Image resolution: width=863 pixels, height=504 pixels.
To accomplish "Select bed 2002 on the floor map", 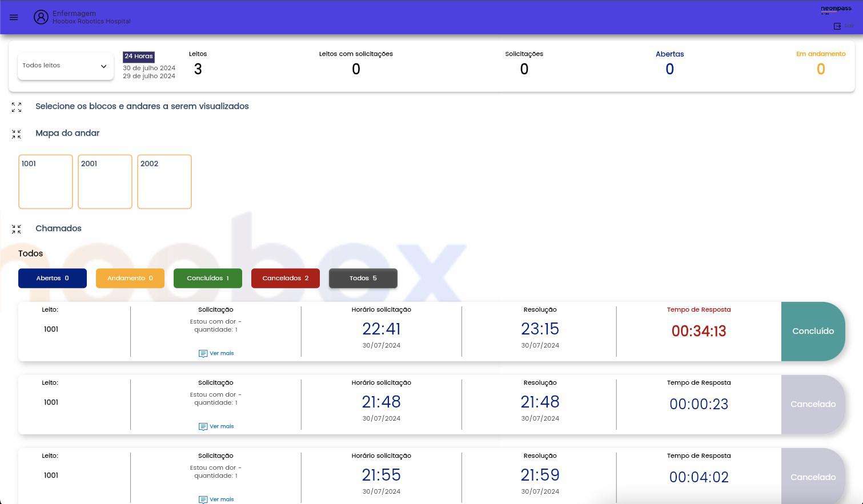I will click(x=164, y=182).
